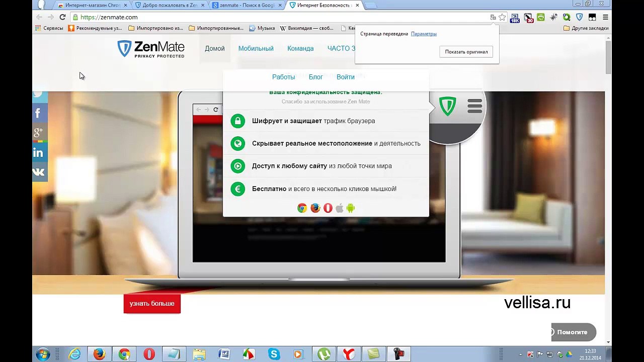Screen dimensions: 644x362
Task: Open the Блог link
Action: pyautogui.click(x=316, y=77)
